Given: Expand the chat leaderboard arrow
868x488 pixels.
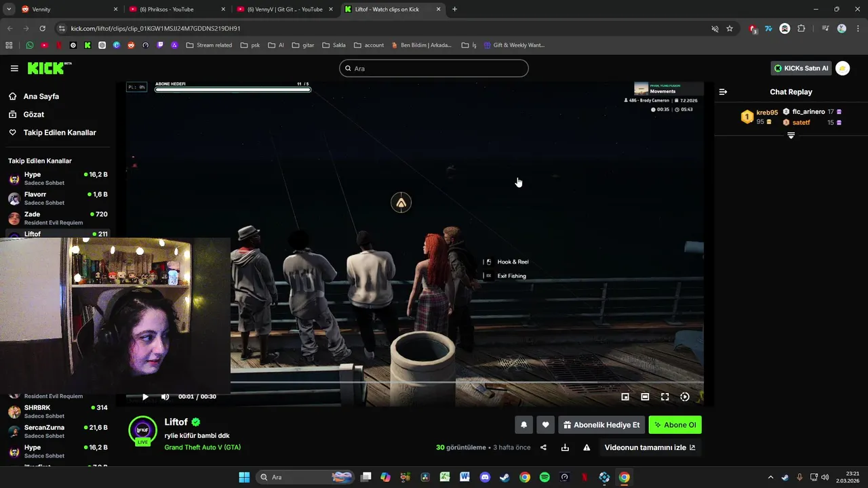Looking at the screenshot, I should (x=791, y=136).
